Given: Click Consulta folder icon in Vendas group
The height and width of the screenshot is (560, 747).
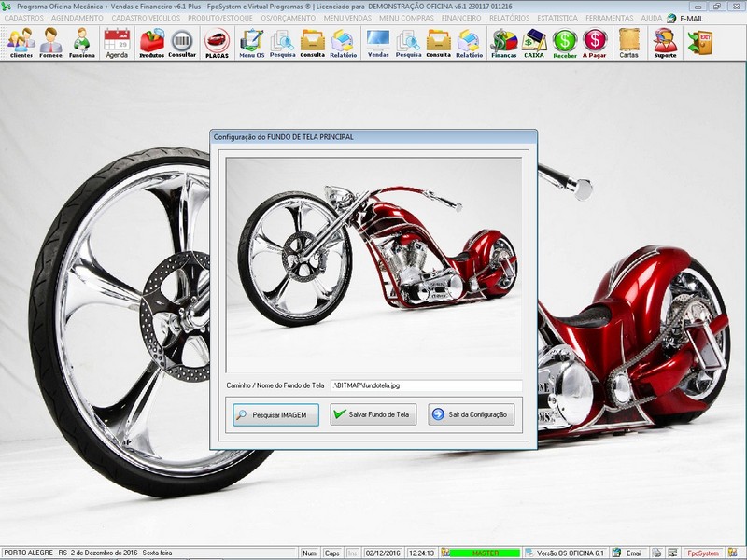Looking at the screenshot, I should 438,43.
